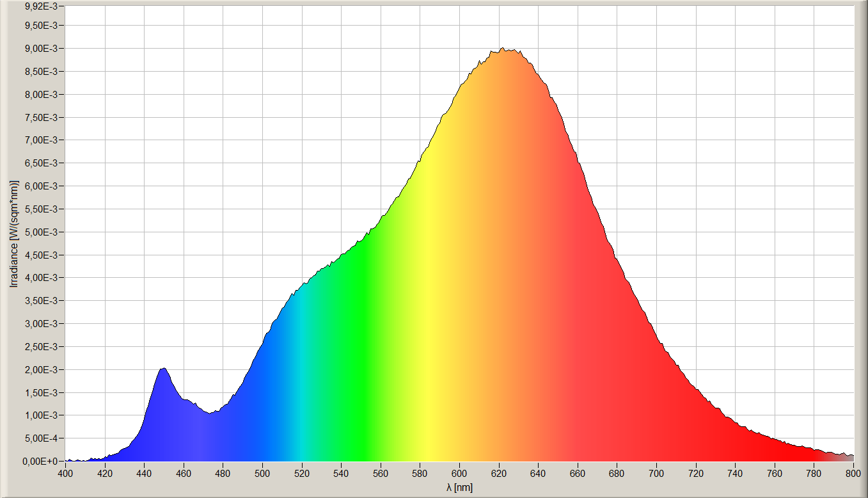868x498 pixels.
Task: Click the 9,92E-3 top axis value
Action: coord(42,6)
